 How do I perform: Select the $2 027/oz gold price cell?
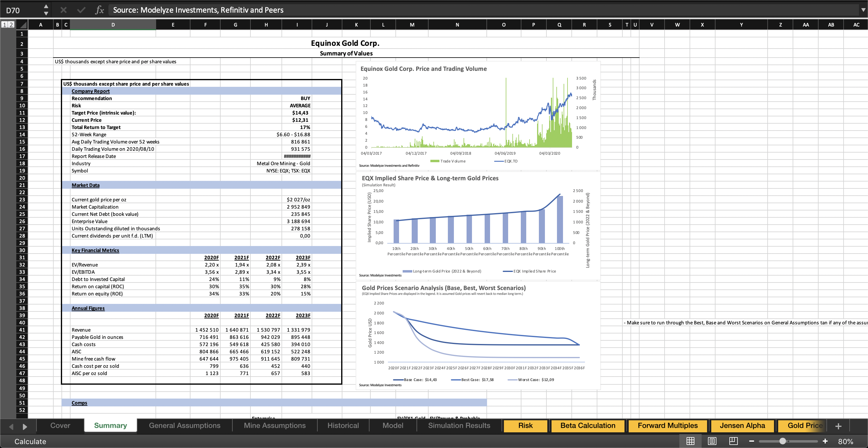pos(297,200)
